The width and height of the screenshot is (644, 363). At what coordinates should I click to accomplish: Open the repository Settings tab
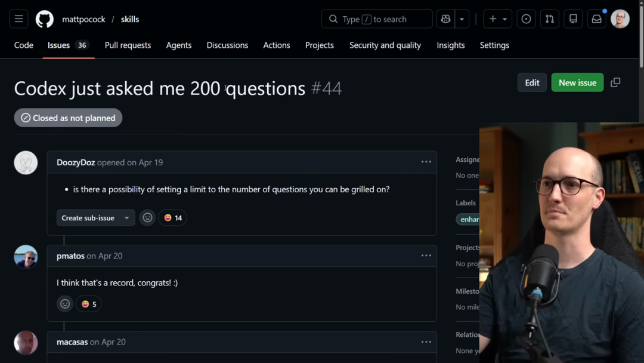coord(494,45)
